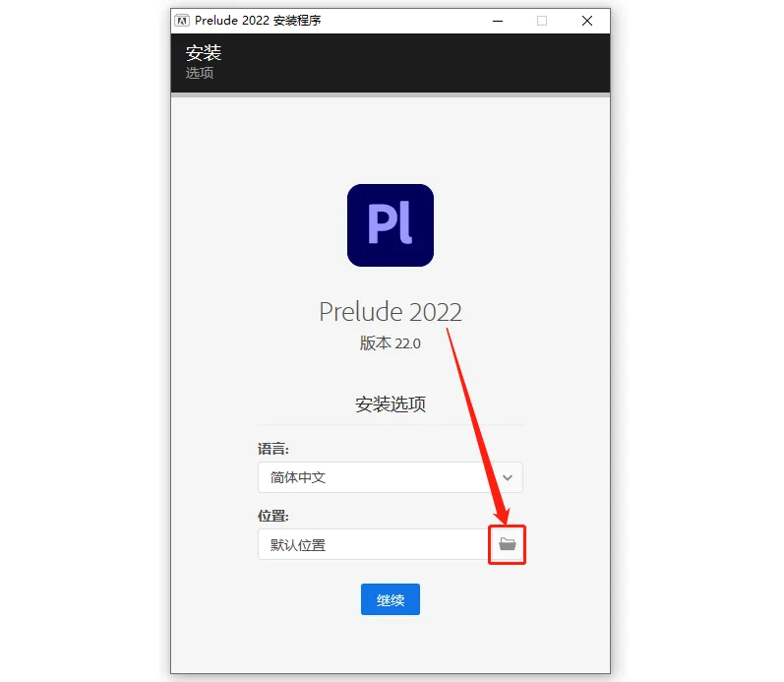Click the 选项 subtitle in the dark header
The image size is (784, 682).
click(200, 73)
